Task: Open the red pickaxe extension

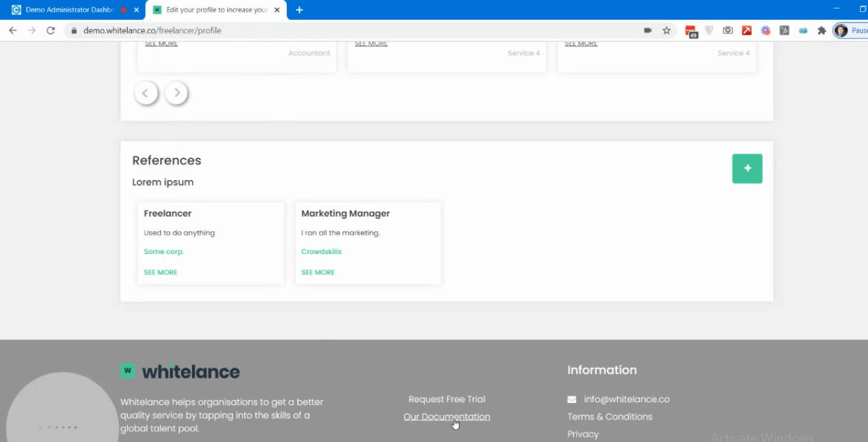Action: [747, 30]
